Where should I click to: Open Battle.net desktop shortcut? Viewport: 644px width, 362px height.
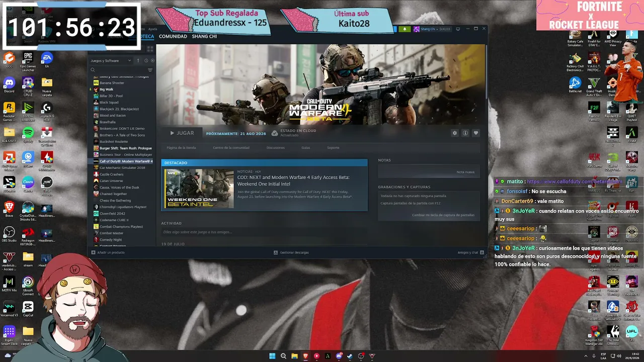click(x=575, y=84)
